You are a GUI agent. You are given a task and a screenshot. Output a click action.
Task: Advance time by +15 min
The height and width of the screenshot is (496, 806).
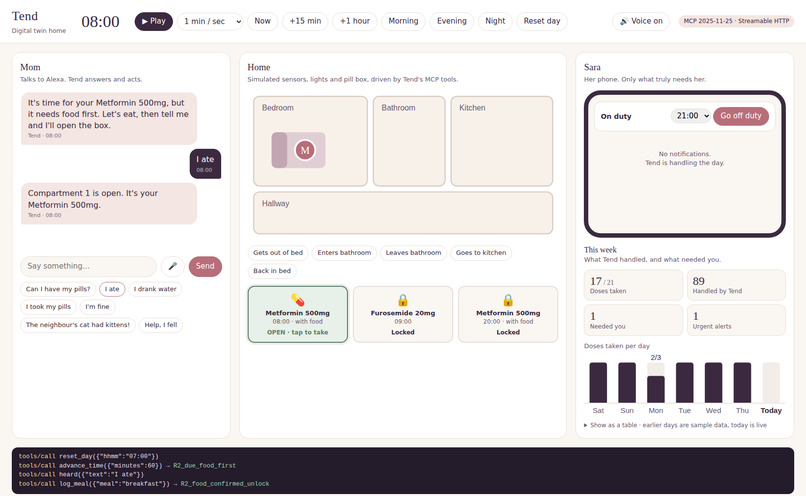[305, 21]
